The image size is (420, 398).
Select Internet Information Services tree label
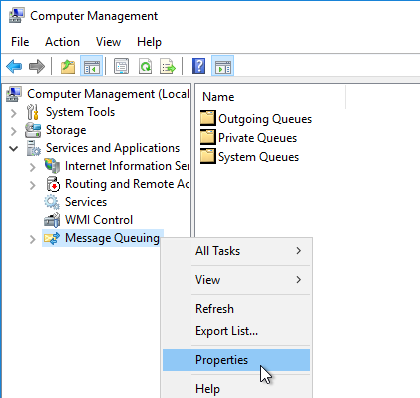click(127, 166)
